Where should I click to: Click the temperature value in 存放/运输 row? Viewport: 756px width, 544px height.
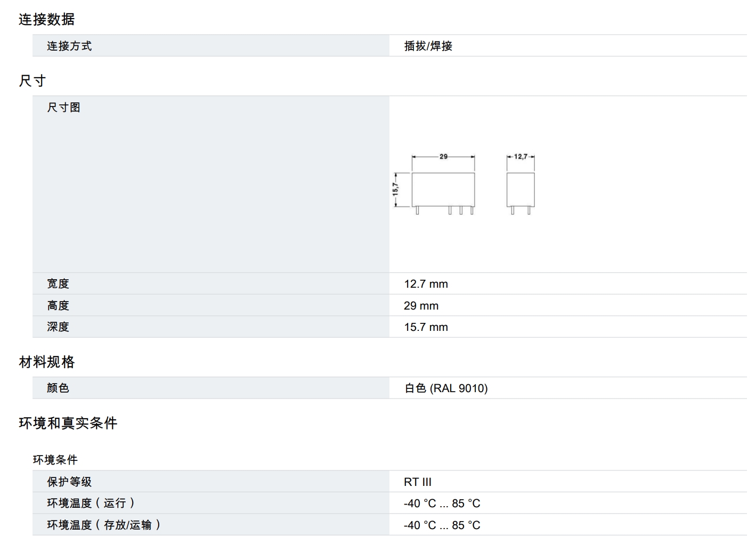[x=442, y=525]
